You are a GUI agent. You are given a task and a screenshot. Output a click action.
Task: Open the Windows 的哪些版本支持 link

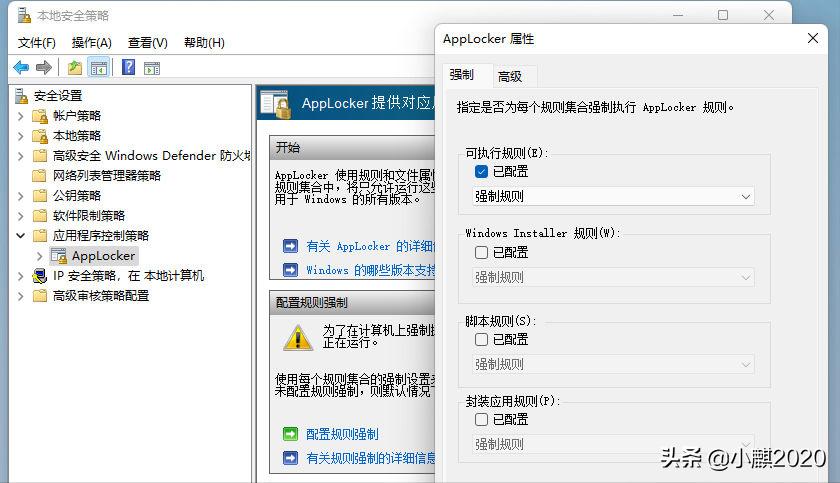(371, 270)
